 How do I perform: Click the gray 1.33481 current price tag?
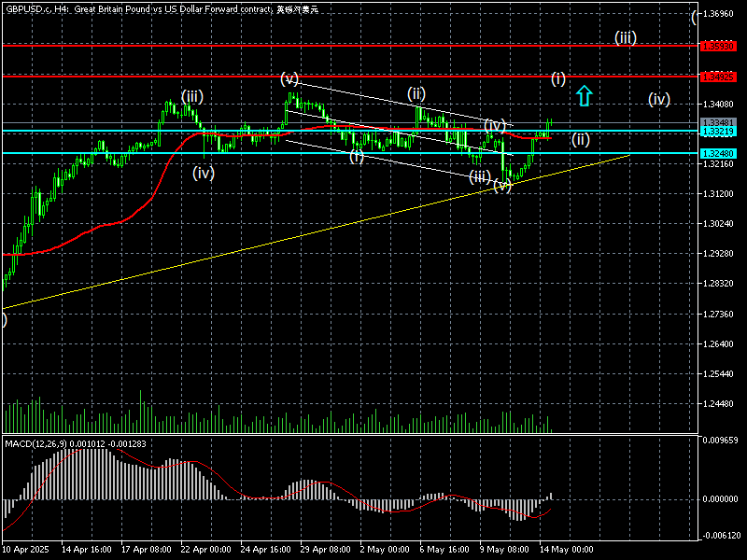point(718,122)
